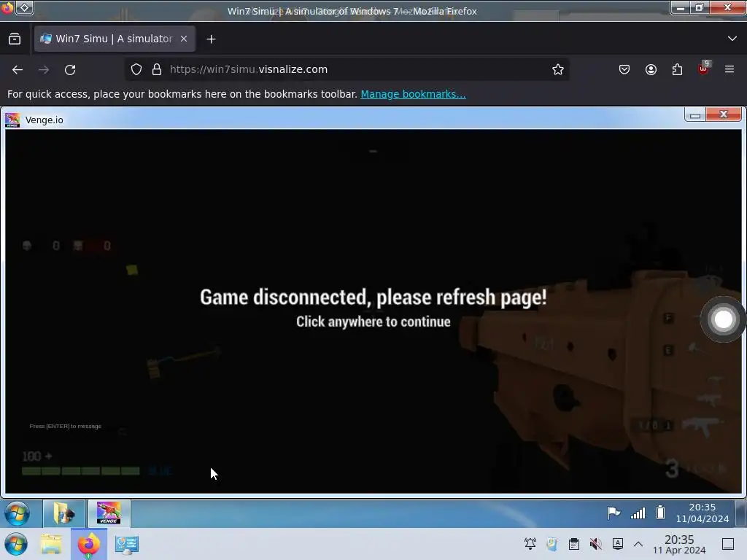Open tracking protection shield icon
This screenshot has height=560, width=747.
tap(136, 69)
